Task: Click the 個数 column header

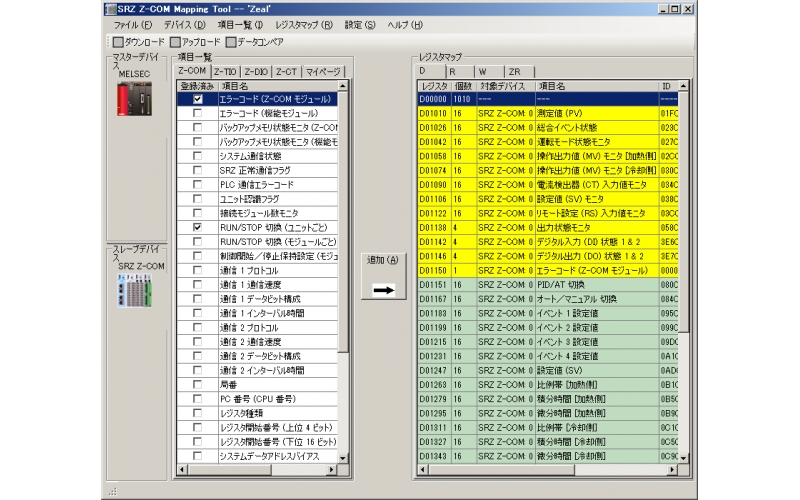Action: click(x=464, y=86)
